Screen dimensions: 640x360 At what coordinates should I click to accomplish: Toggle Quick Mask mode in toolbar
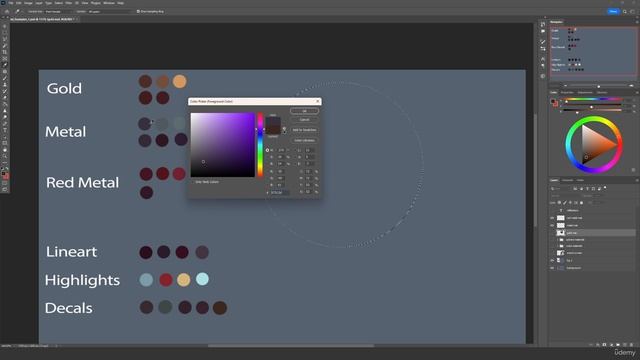[5, 183]
